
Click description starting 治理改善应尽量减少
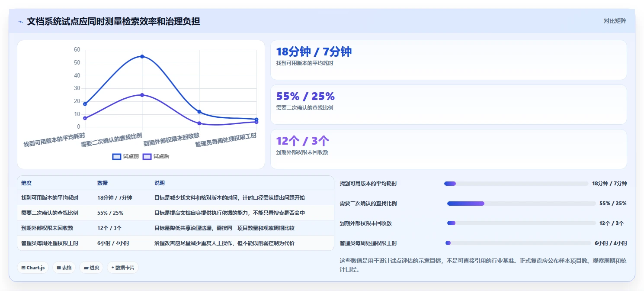[224, 243]
